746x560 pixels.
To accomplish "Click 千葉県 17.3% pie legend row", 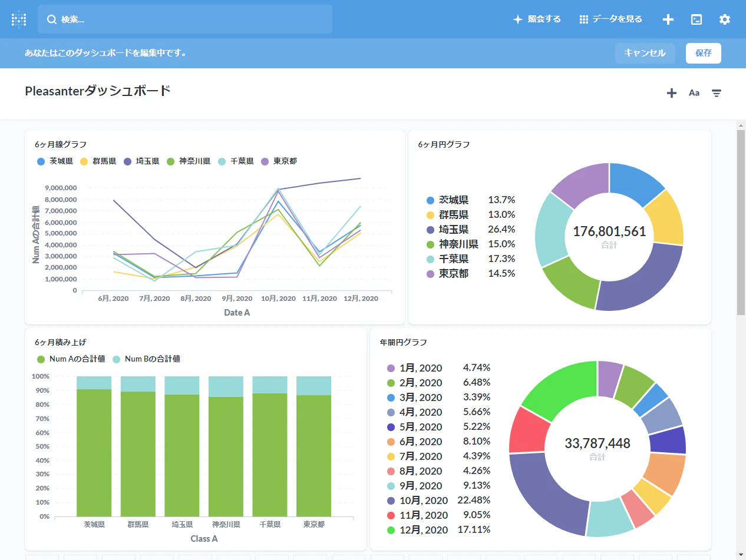I will point(471,259).
